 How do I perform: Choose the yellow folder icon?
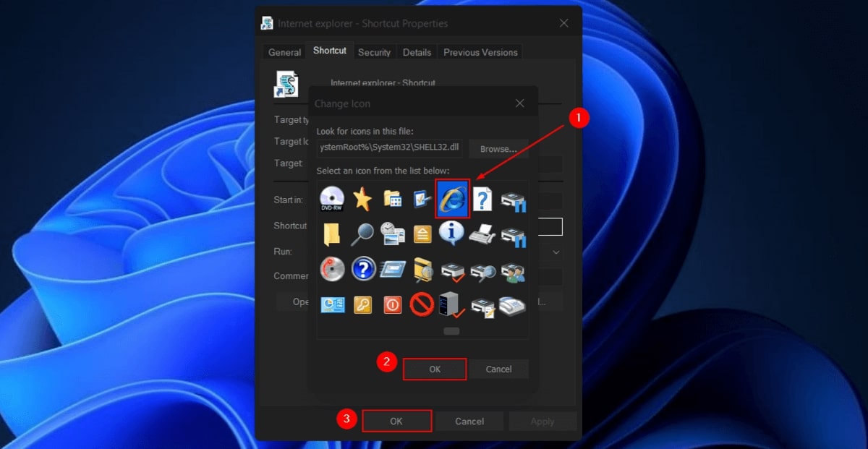point(333,234)
